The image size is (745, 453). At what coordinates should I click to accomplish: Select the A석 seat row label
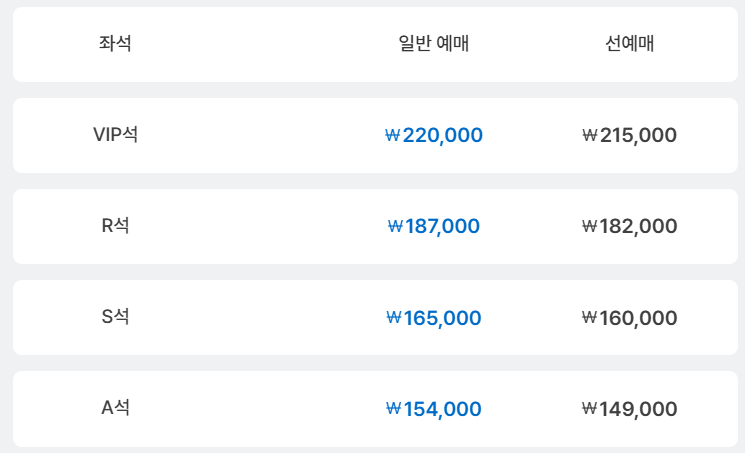point(115,408)
